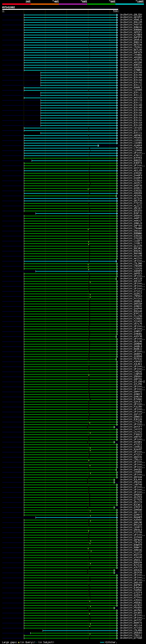Screen dimensions: 146x644
Task: Open hit UniRef100_Q9XE60
Action: (x=131, y=67)
